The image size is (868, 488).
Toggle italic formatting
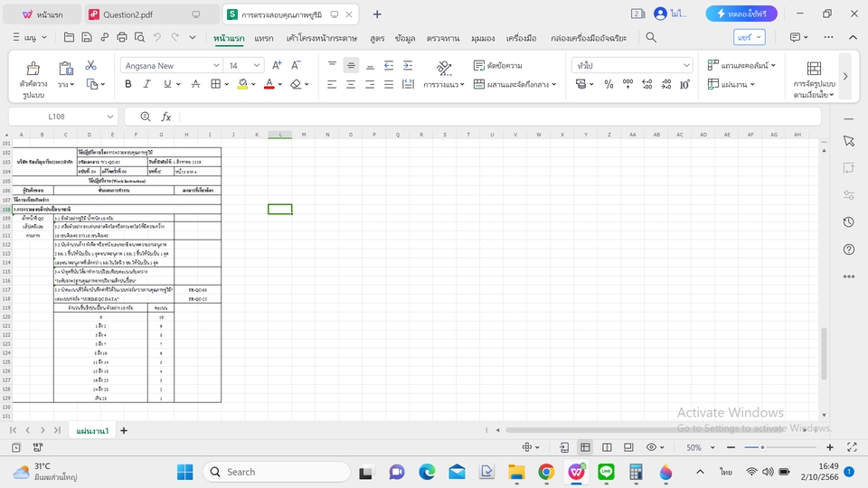point(146,84)
